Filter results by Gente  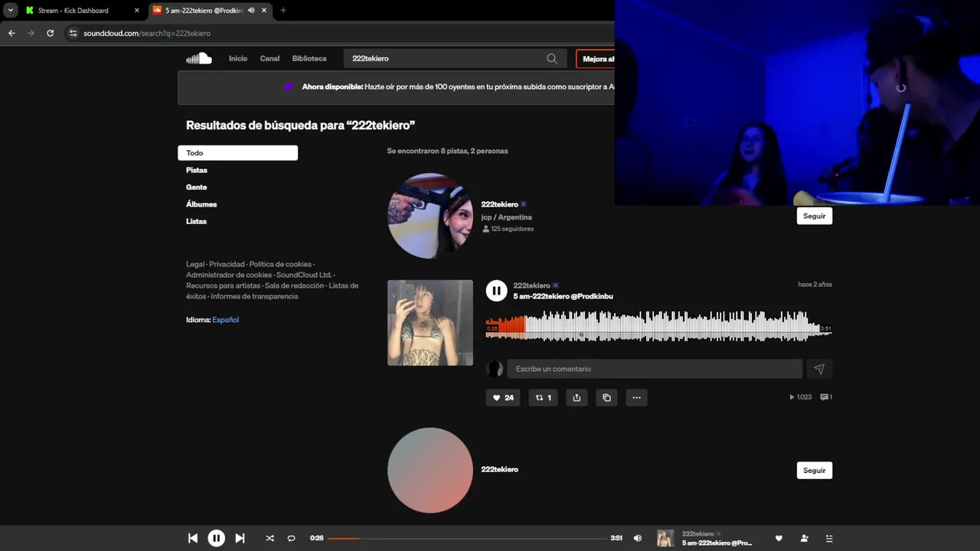[196, 187]
